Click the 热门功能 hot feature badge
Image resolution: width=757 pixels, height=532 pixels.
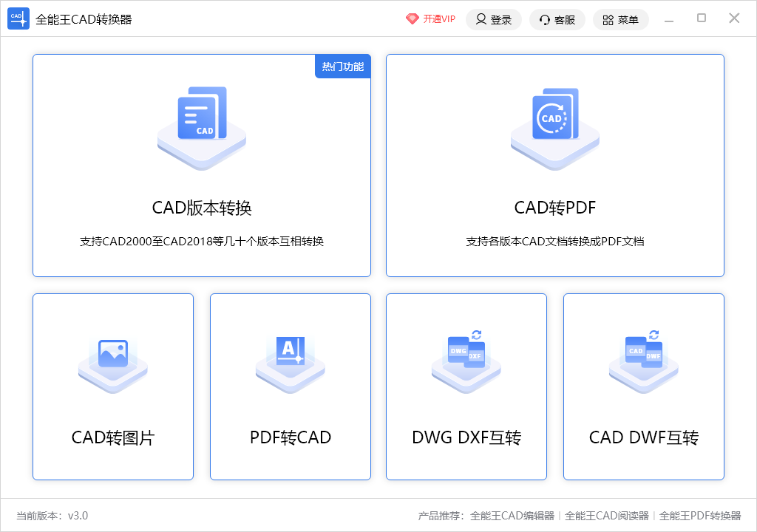pyautogui.click(x=342, y=66)
